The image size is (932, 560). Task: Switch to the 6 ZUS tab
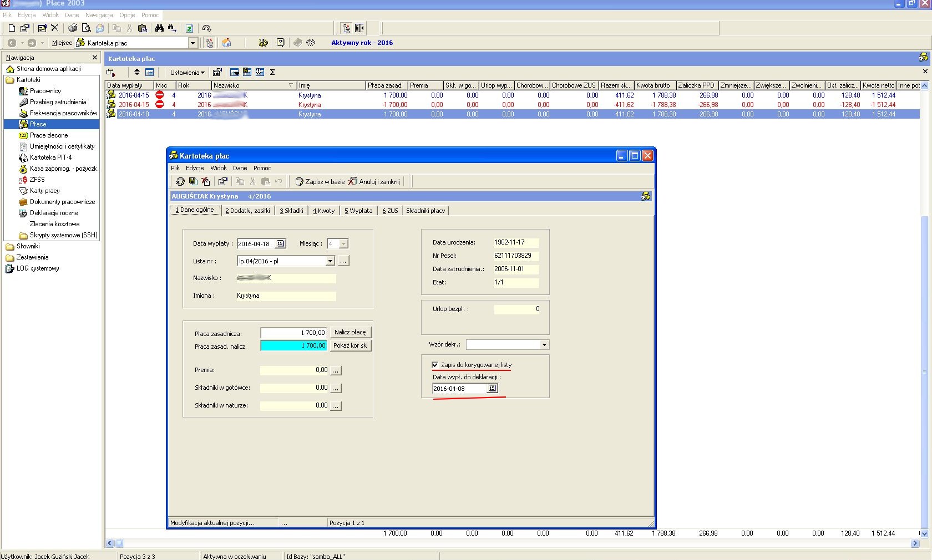point(390,211)
